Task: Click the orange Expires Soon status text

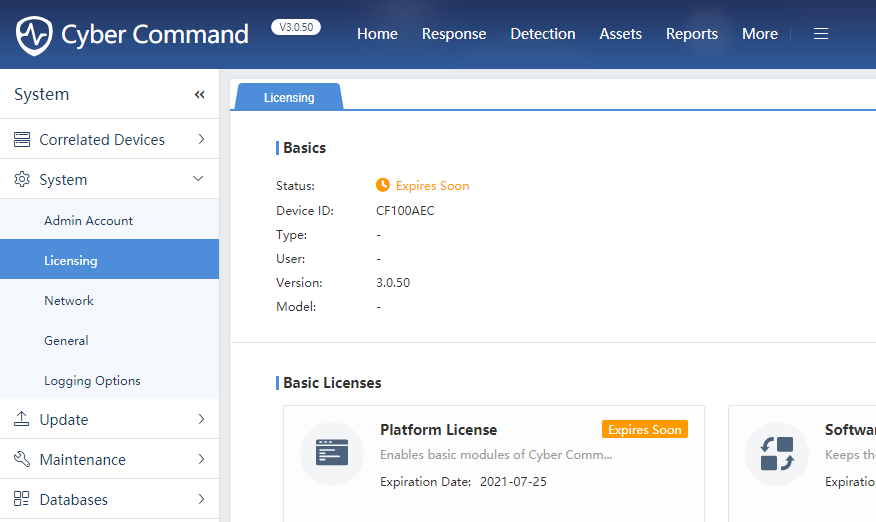Action: coord(432,186)
